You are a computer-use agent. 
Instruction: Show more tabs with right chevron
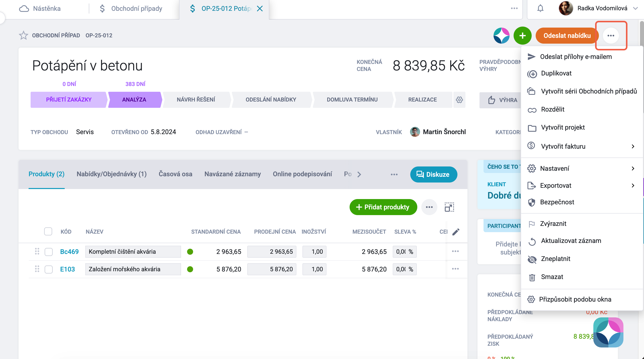click(x=359, y=174)
